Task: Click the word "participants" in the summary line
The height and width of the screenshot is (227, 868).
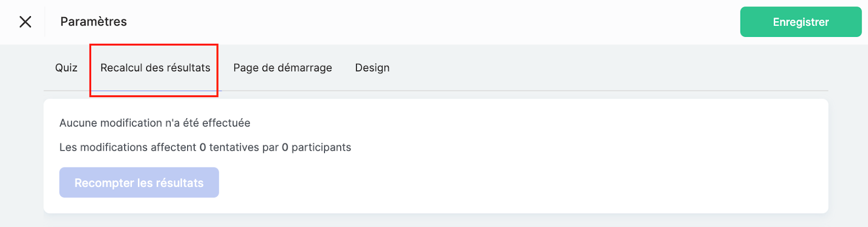Action: click(x=321, y=147)
